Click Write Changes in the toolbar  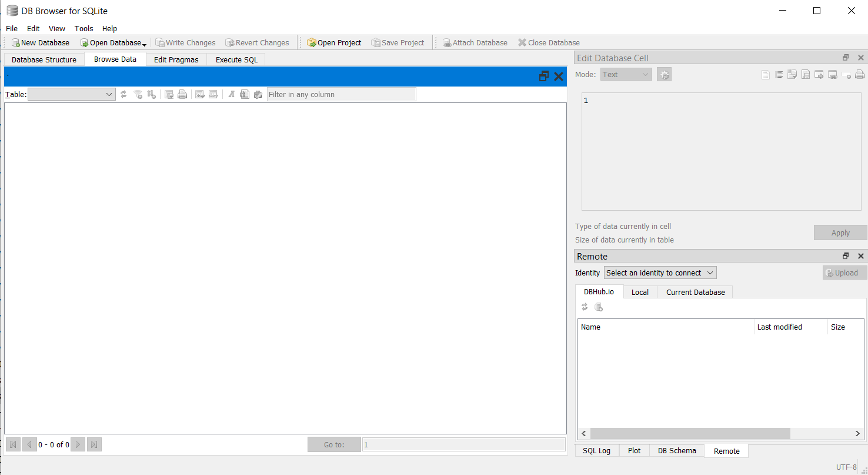(x=185, y=42)
